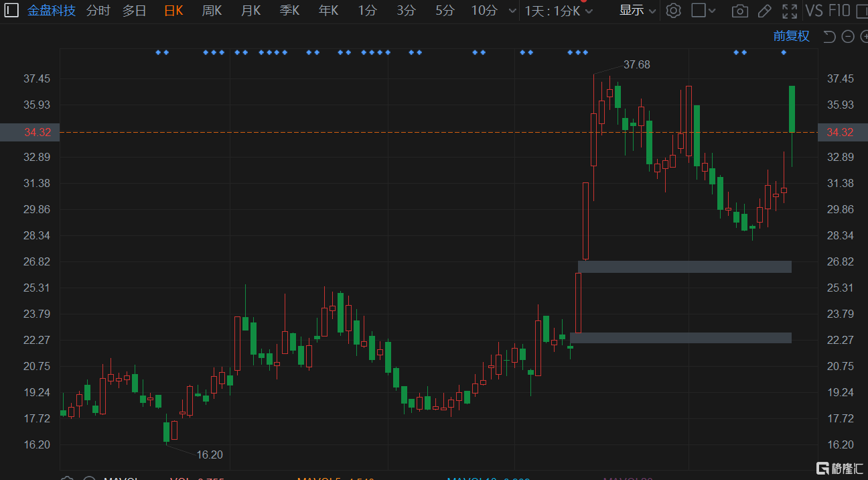Take a chart screenshot with camera icon
The image size is (868, 480).
tap(740, 11)
